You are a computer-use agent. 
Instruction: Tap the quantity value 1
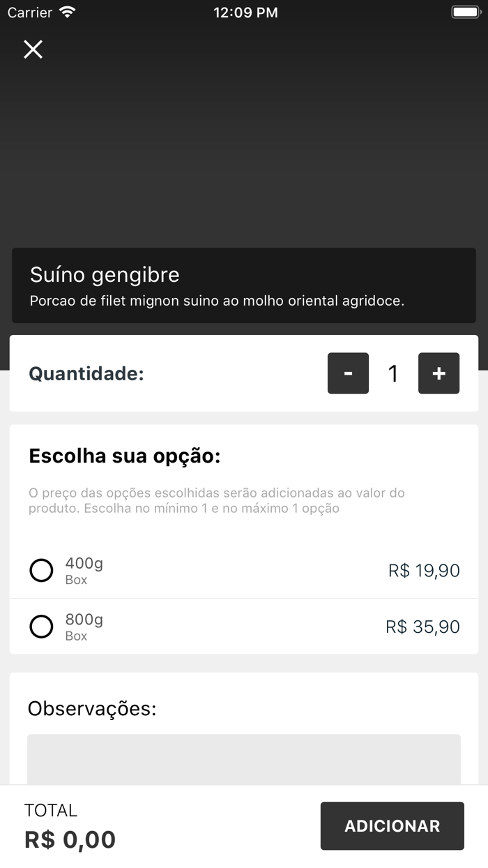click(393, 373)
